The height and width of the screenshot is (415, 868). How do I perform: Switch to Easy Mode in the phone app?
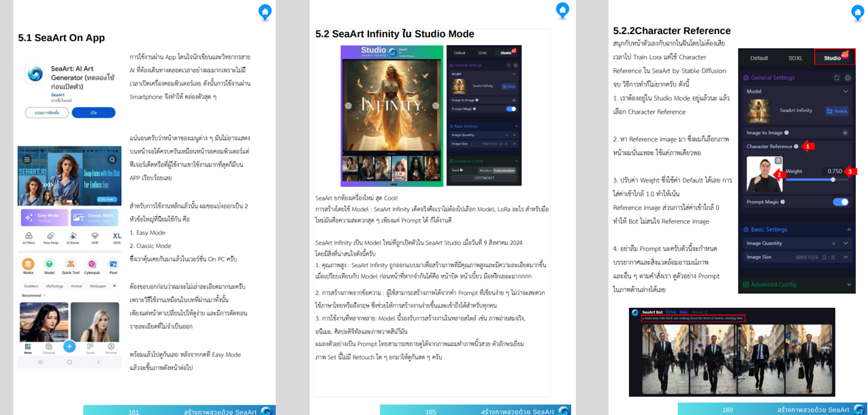(45, 217)
